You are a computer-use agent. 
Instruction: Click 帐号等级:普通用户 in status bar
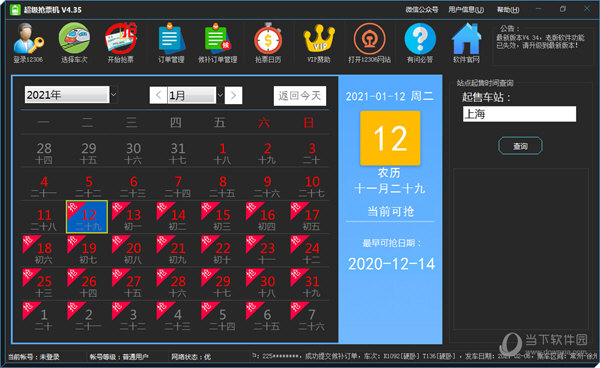pos(119,357)
